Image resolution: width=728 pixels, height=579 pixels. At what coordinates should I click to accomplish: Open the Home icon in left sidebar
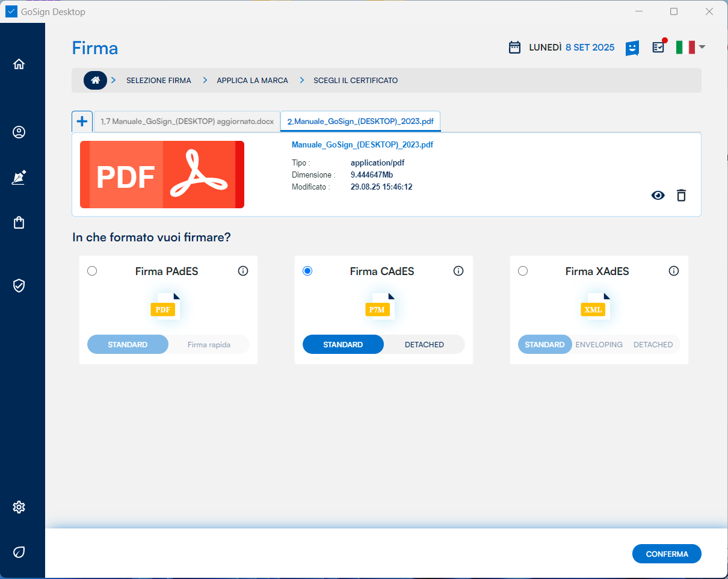click(x=19, y=64)
